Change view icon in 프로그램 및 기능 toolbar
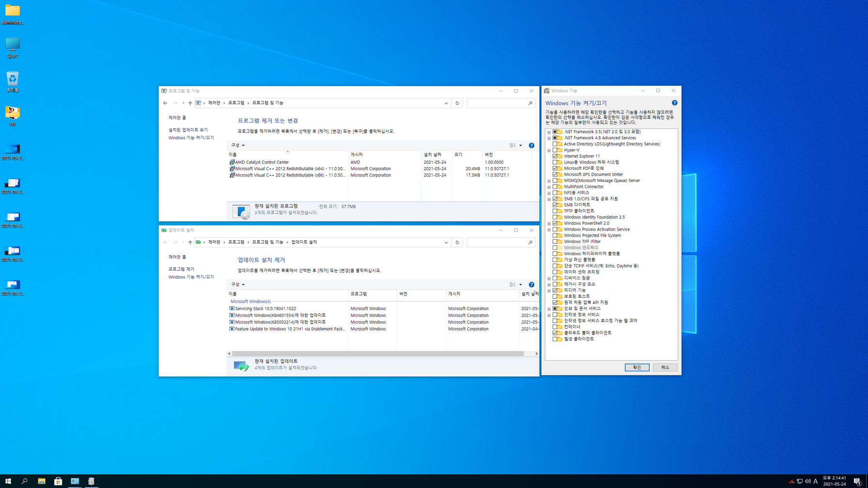Viewport: 868px width, 488px height. [x=512, y=145]
